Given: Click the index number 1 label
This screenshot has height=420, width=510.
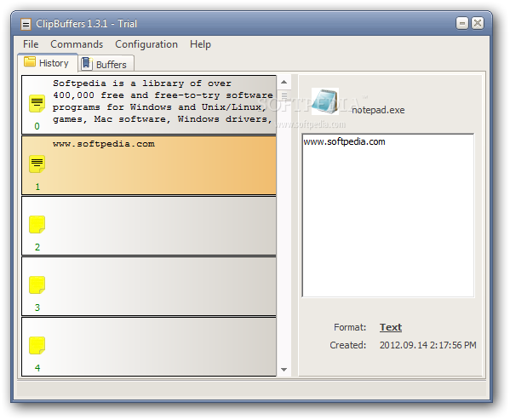Looking at the screenshot, I should pos(37,187).
